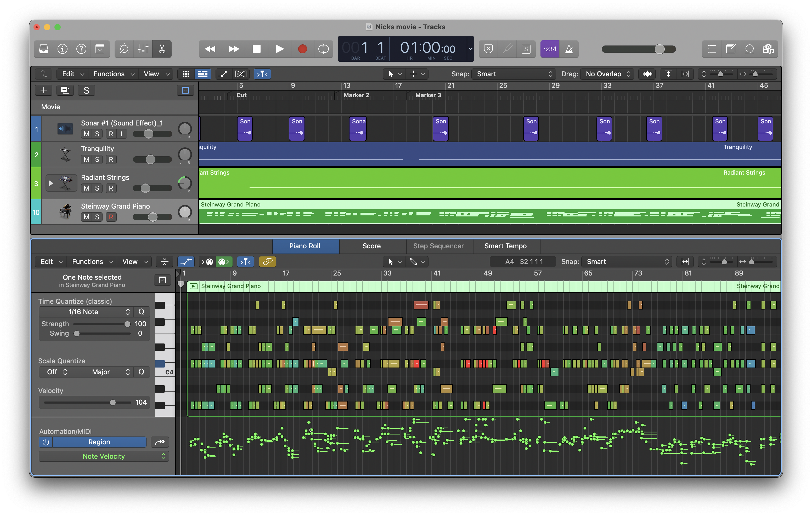Screen dimensions: 812x516
Task: Toggle waveform zoom icon in Tracks toolbar
Action: click(647, 74)
